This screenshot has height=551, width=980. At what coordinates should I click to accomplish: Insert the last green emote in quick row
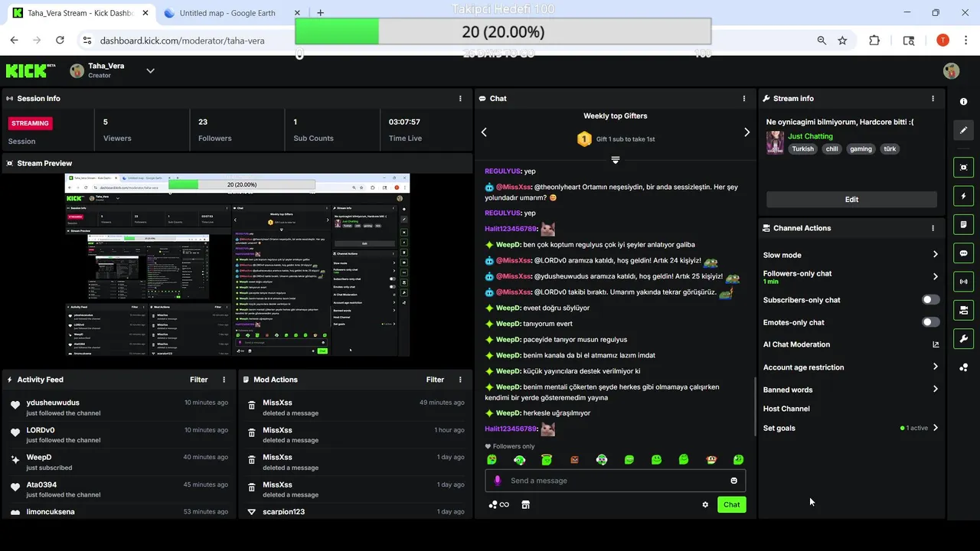coord(738,460)
